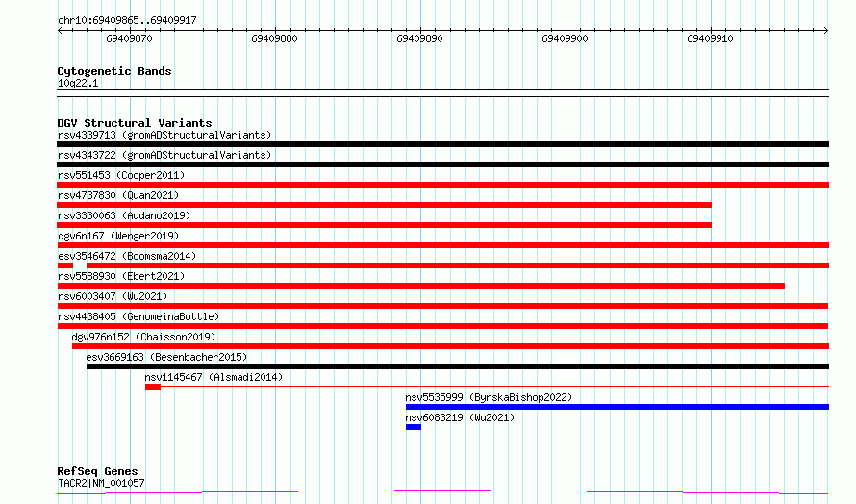The height and width of the screenshot is (504, 856).
Task: Open the RefSeq Genes track header
Action: click(97, 471)
